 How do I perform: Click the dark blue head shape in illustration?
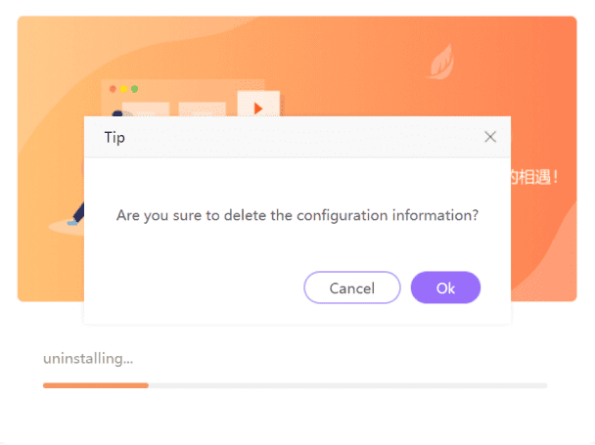click(118, 113)
